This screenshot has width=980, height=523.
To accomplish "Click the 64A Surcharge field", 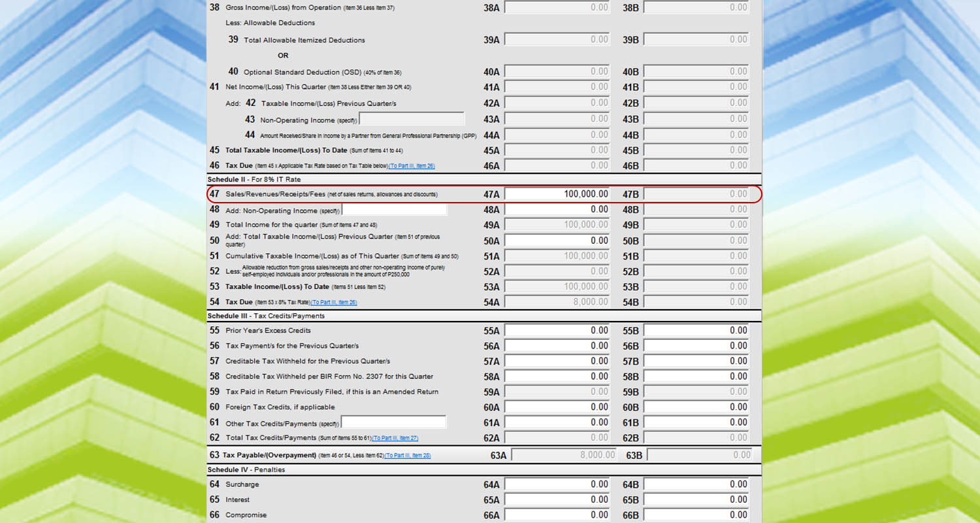I will (x=557, y=484).
